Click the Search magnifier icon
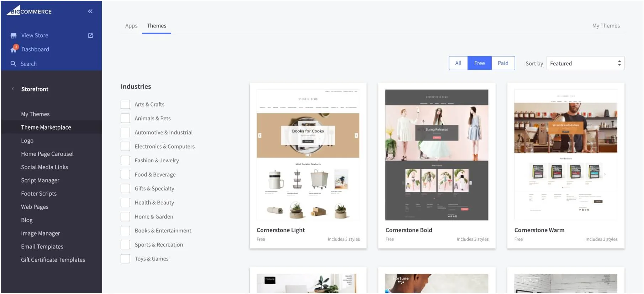Image resolution: width=644 pixels, height=294 pixels. coord(14,64)
